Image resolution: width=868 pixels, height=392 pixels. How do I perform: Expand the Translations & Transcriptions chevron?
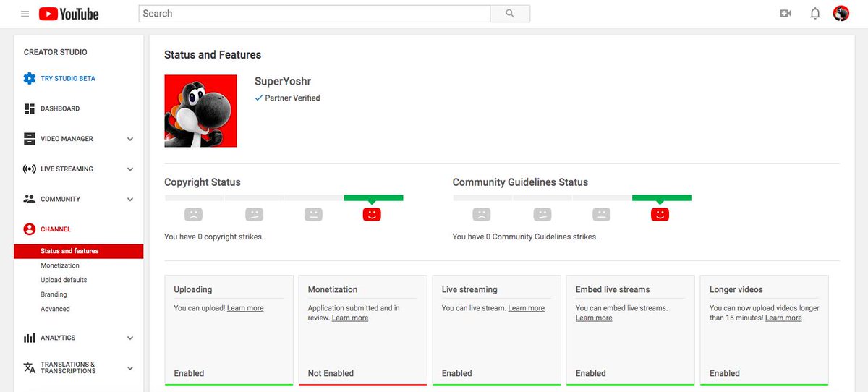pos(130,368)
